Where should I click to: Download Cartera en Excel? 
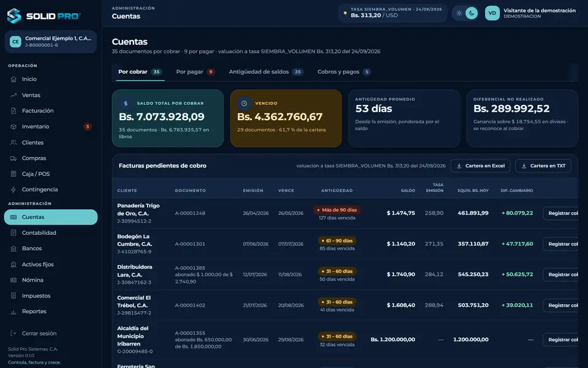pyautogui.click(x=480, y=166)
